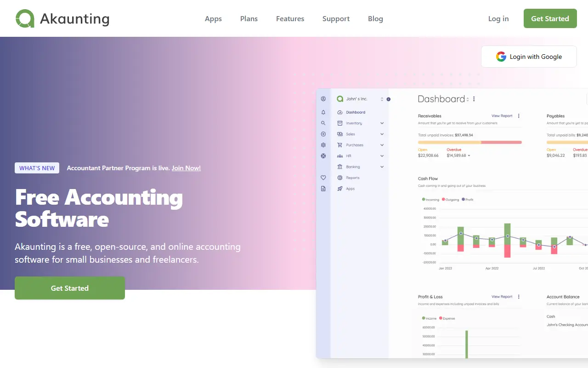Click the Akaunting logo in the header

62,18
